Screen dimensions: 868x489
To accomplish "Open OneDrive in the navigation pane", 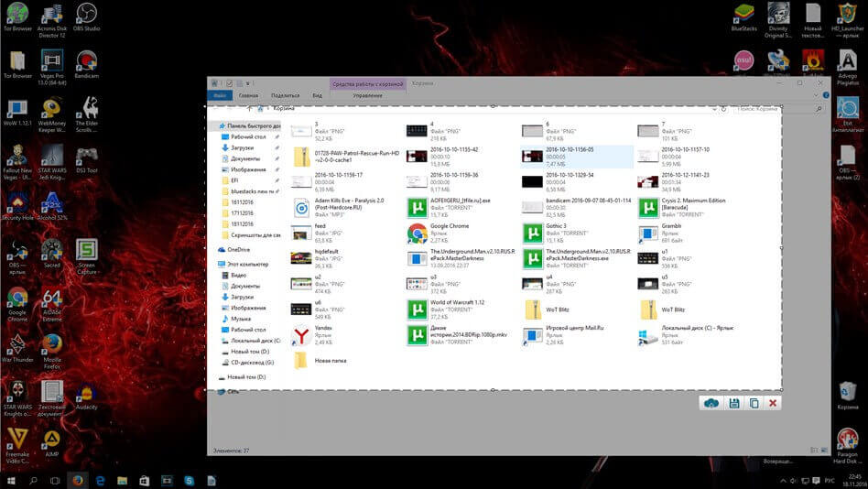I will (x=238, y=249).
